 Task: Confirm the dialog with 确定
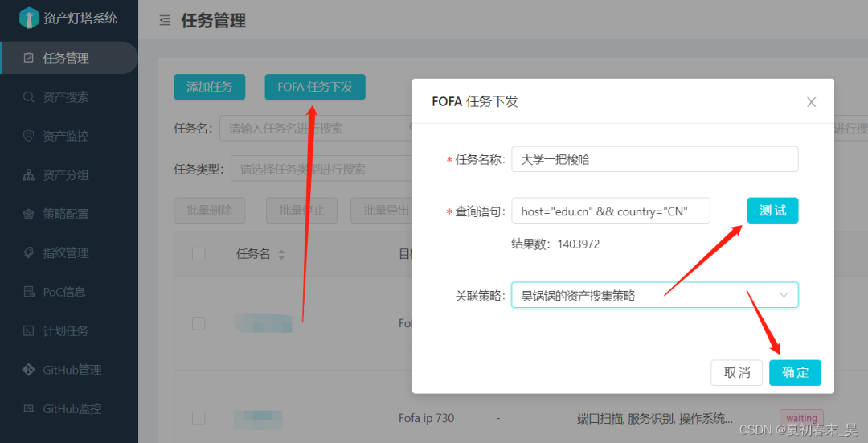pos(795,373)
